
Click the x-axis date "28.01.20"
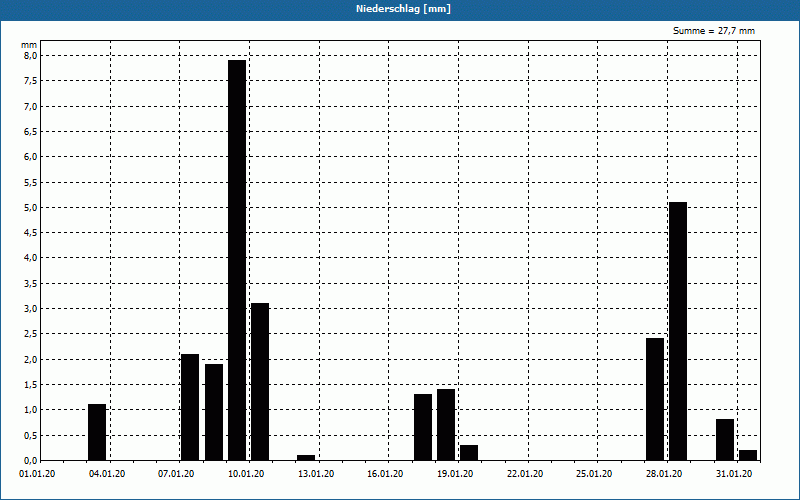(x=664, y=474)
